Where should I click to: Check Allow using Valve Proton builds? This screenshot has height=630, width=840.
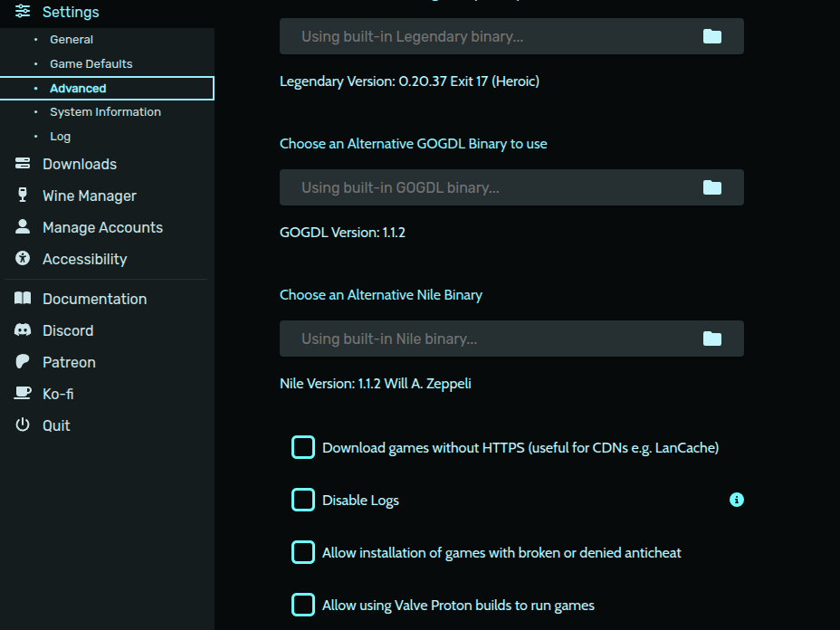[x=303, y=605]
